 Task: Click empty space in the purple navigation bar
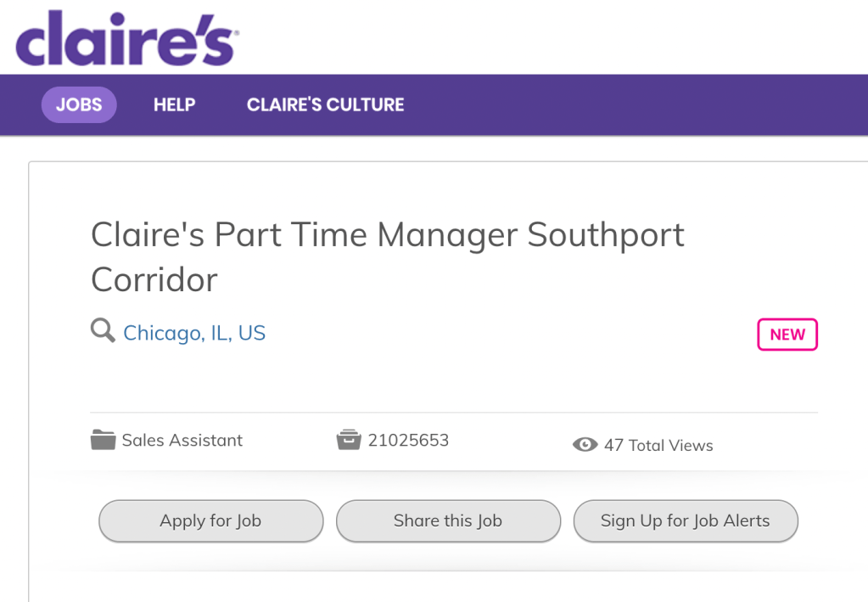[x=636, y=105]
